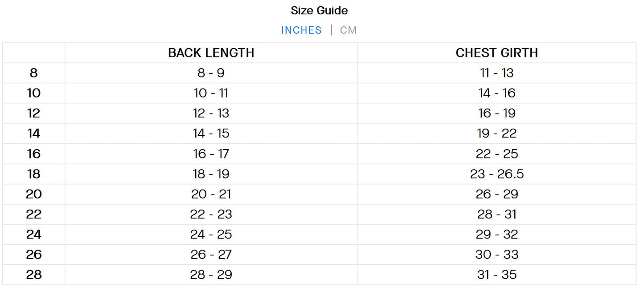Viewport: 644px width, 295px height.
Task: Click size 16 row label
Action: [34, 154]
